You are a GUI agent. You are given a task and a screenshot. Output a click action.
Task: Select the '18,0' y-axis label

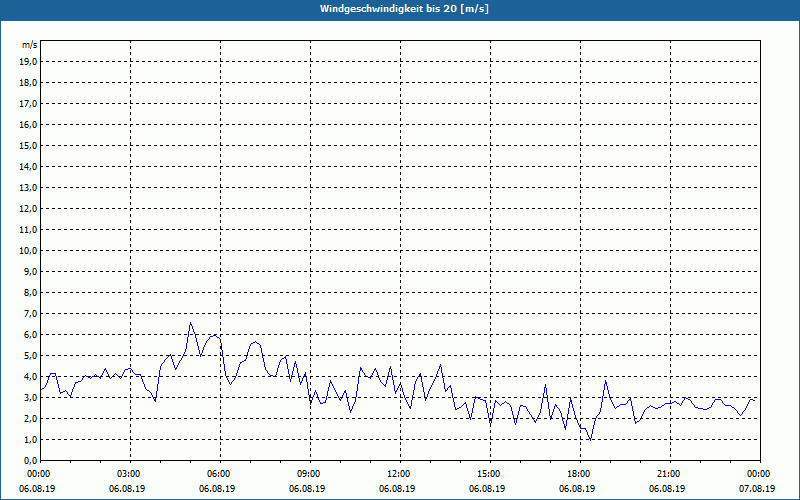(29, 83)
